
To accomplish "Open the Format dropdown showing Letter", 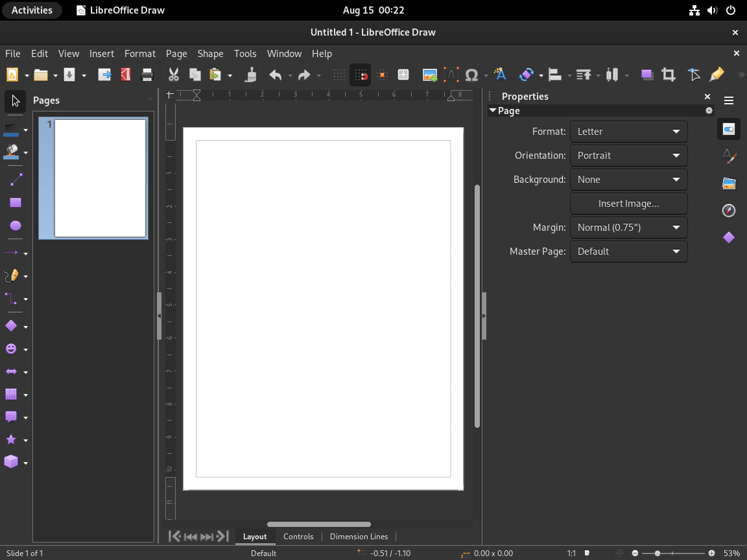I will coord(628,132).
